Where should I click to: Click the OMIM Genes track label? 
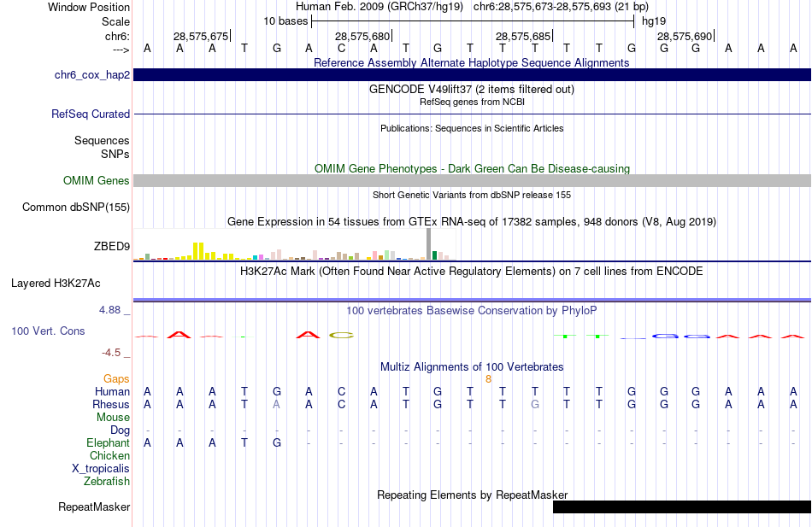click(97, 181)
